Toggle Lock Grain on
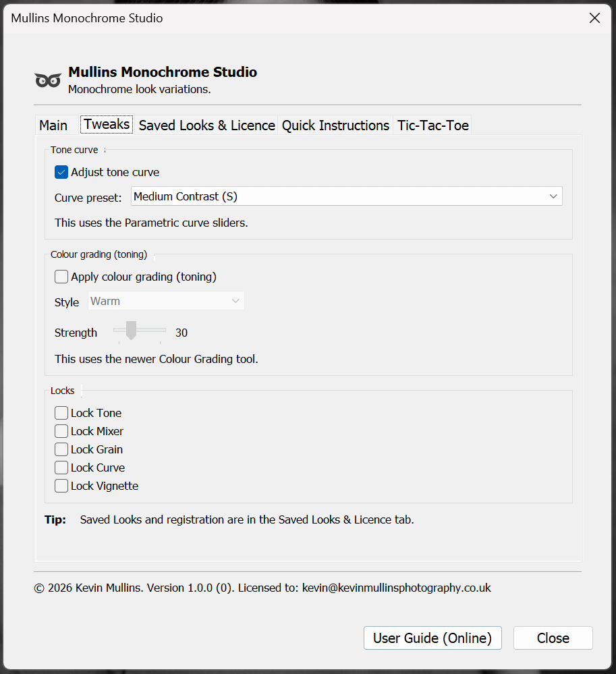 pos(61,449)
